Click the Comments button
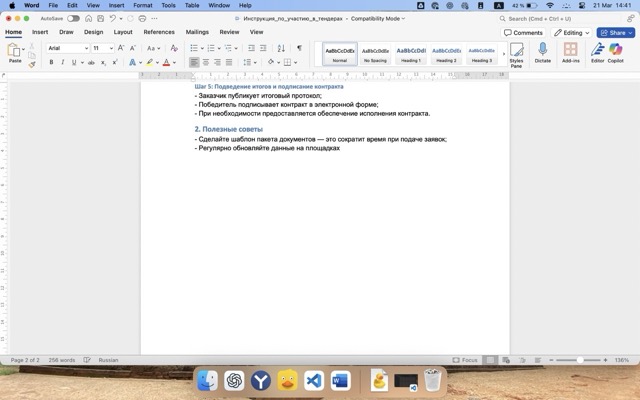 [524, 32]
